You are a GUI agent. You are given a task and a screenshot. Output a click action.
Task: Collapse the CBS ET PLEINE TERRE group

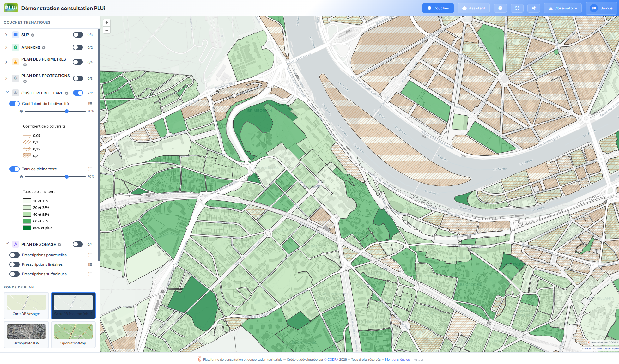(7, 93)
